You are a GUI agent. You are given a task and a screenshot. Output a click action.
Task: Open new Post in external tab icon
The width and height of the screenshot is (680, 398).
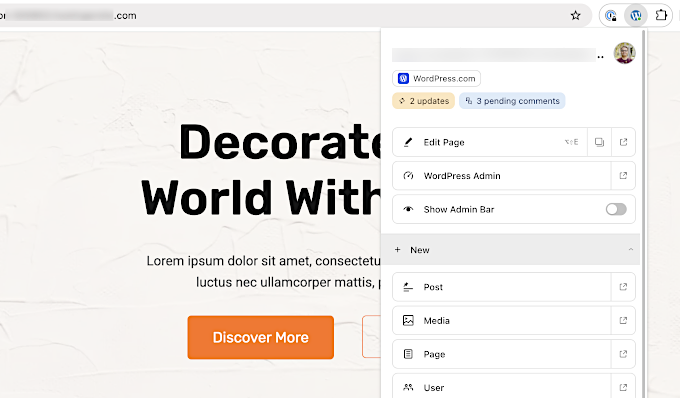pos(623,287)
